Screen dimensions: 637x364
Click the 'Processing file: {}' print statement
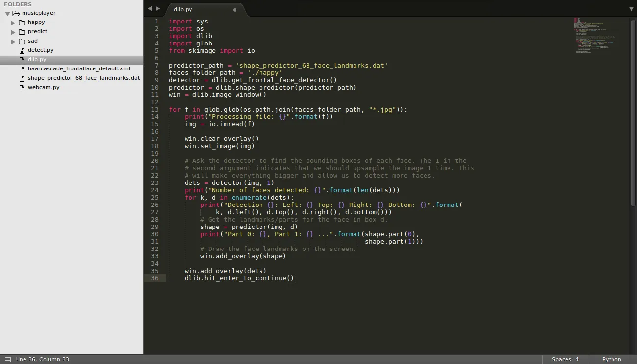pyautogui.click(x=259, y=117)
